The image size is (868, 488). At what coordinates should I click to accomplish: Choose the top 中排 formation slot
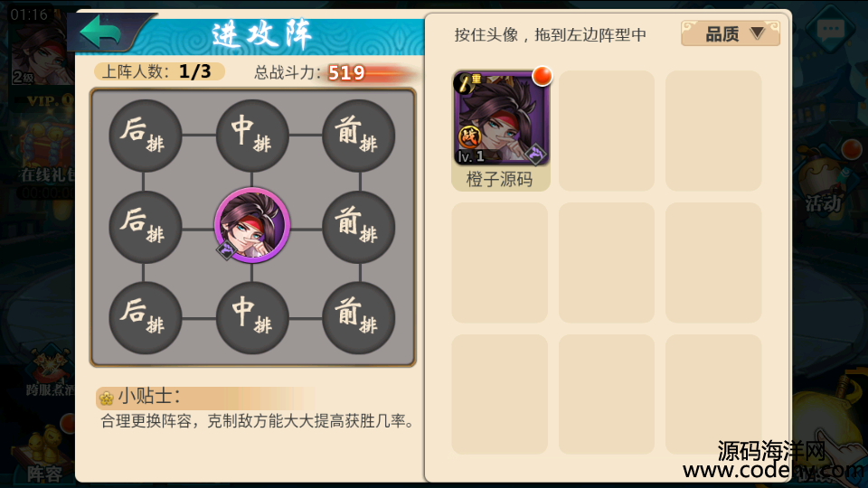(252, 136)
